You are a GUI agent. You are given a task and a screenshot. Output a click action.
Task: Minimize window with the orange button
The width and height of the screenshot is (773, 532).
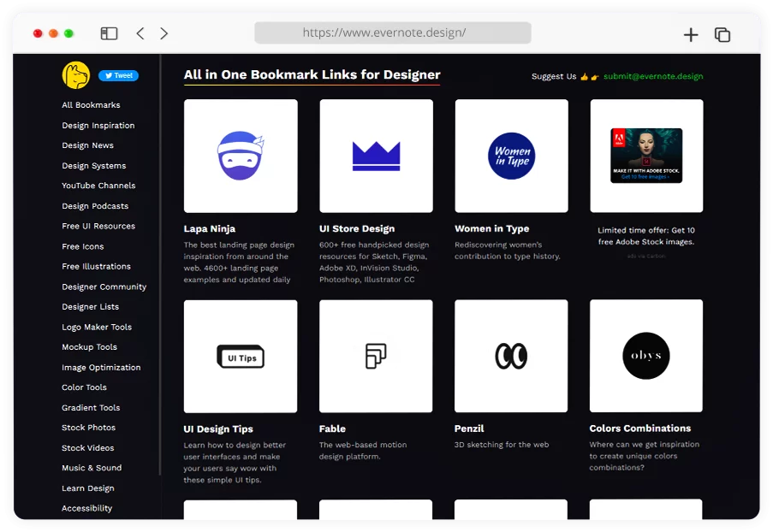pos(53,33)
